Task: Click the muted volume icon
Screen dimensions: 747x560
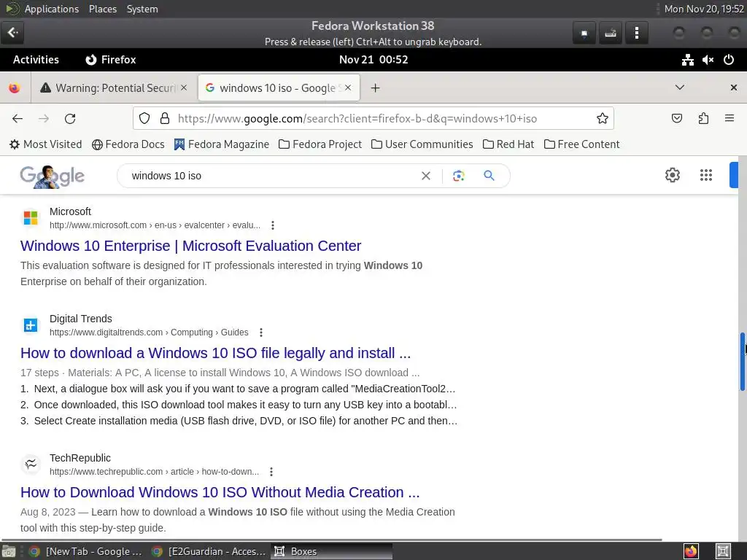Action: point(708,60)
